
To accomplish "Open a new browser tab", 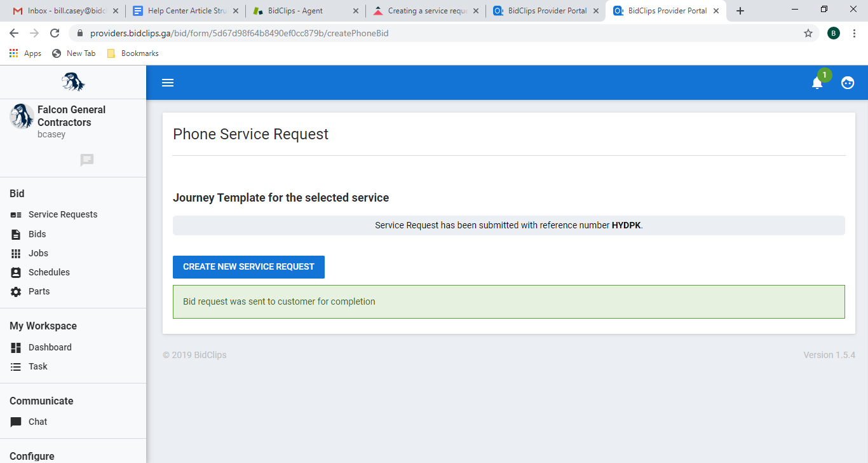I will [x=740, y=11].
